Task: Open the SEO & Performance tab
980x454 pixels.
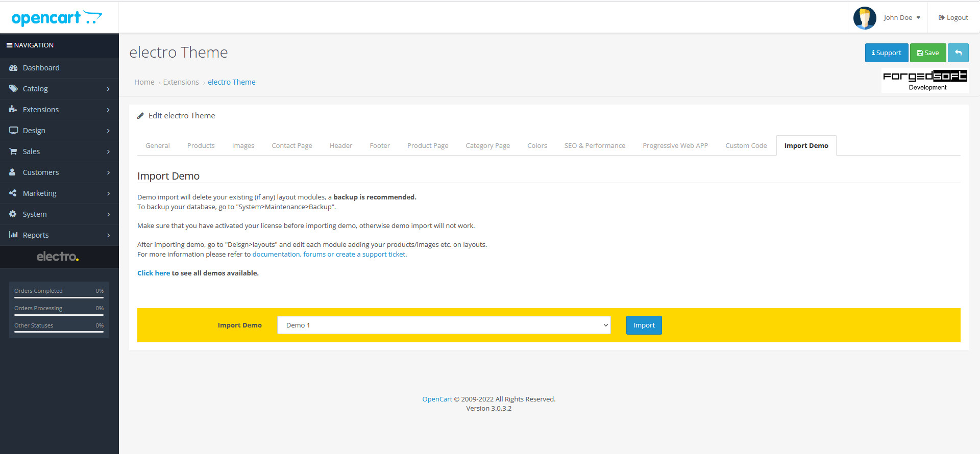Action: (595, 146)
